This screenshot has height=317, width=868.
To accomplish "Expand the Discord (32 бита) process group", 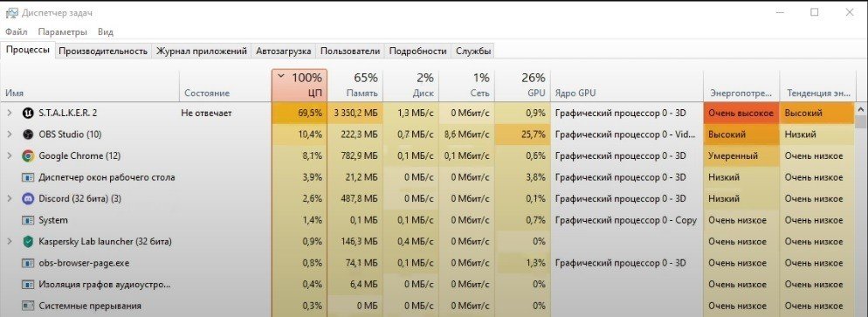I will coord(9,198).
